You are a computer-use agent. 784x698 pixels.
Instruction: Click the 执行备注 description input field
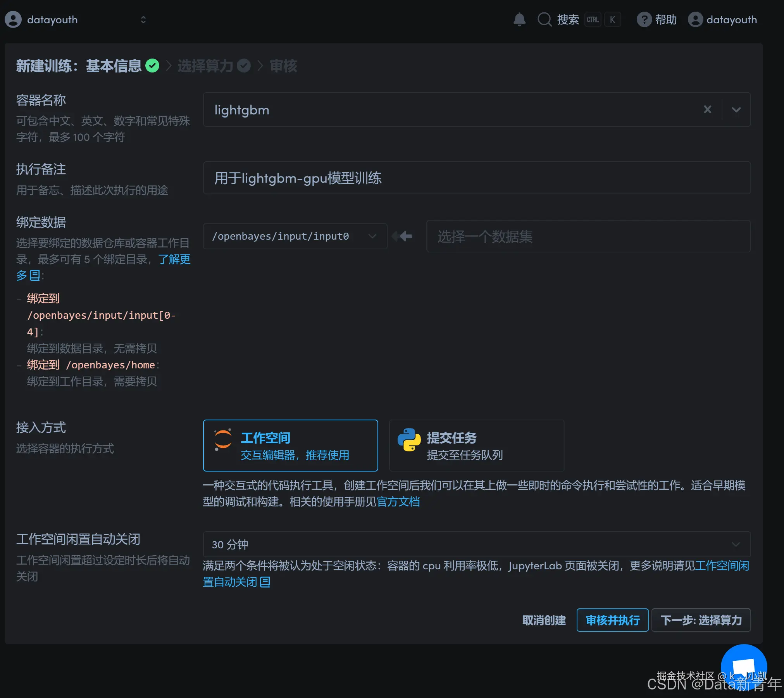[476, 178]
